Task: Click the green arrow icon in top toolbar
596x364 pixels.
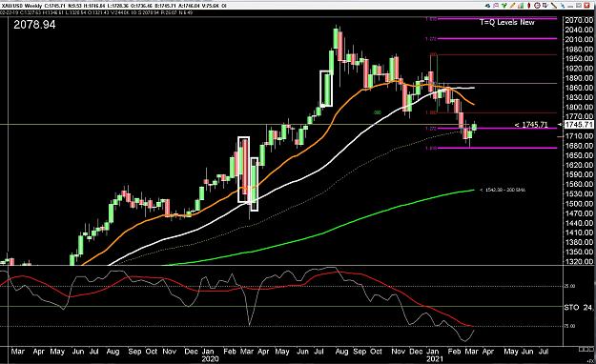Action: (x=504, y=6)
